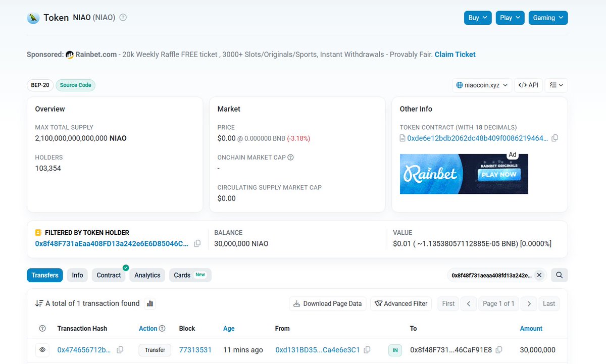Copy the From address 0xd131BD35

coord(367,349)
